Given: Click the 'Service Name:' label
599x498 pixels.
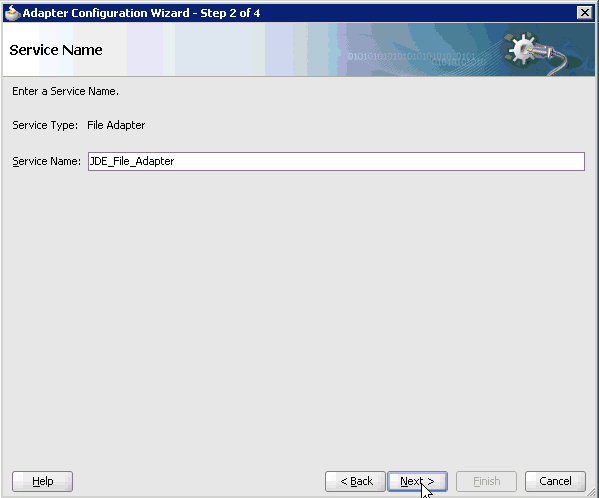Looking at the screenshot, I should [x=47, y=162].
